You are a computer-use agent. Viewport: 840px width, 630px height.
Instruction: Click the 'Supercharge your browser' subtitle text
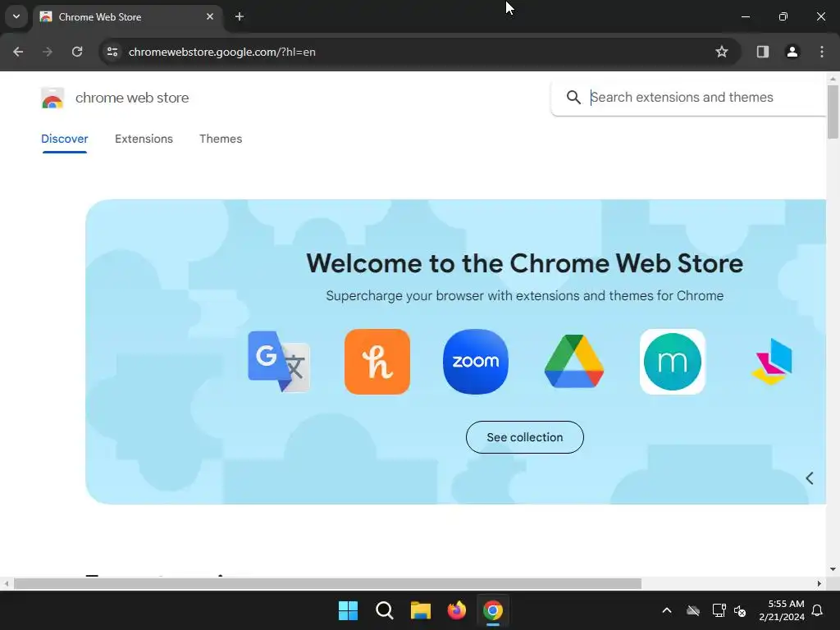(x=524, y=295)
